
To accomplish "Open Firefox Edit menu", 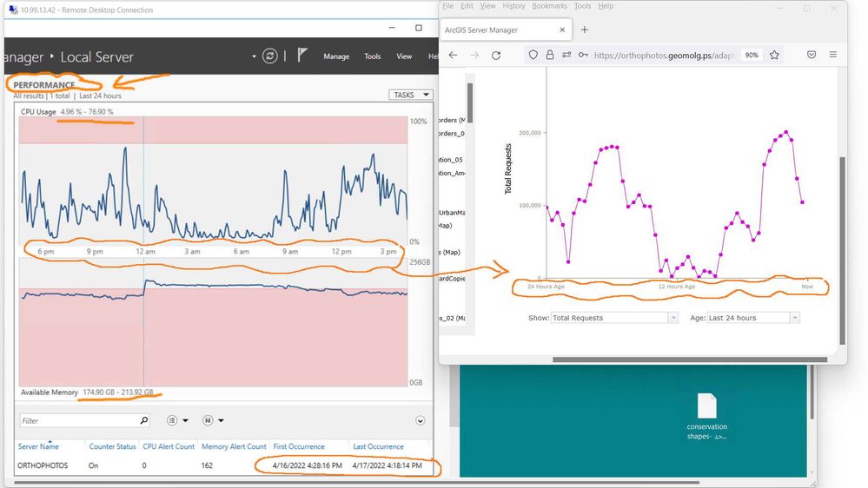I will (x=467, y=5).
